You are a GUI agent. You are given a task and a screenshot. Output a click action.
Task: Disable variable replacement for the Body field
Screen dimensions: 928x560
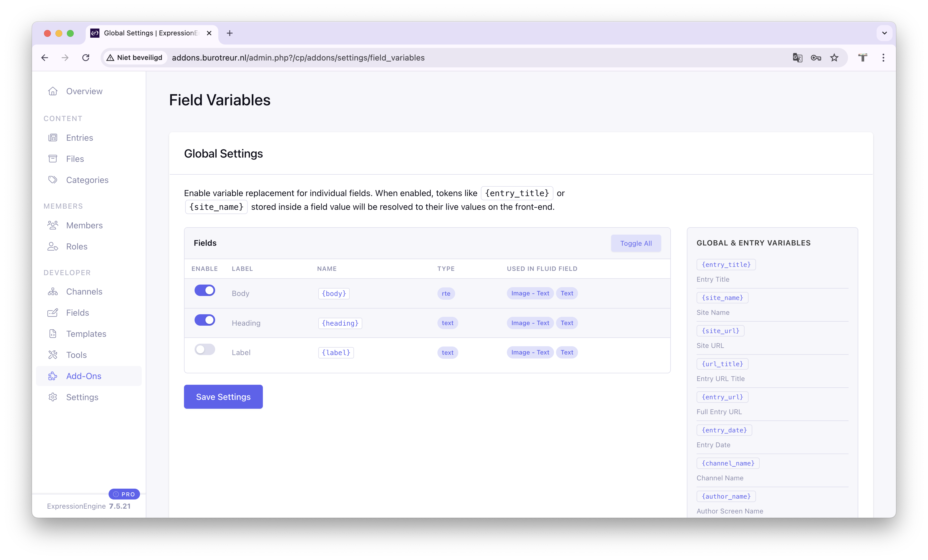click(205, 290)
